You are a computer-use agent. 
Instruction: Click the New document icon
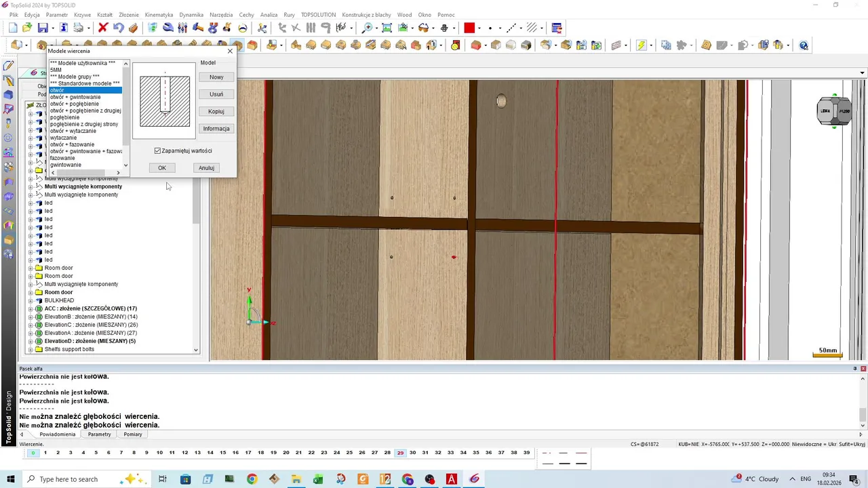(x=13, y=28)
